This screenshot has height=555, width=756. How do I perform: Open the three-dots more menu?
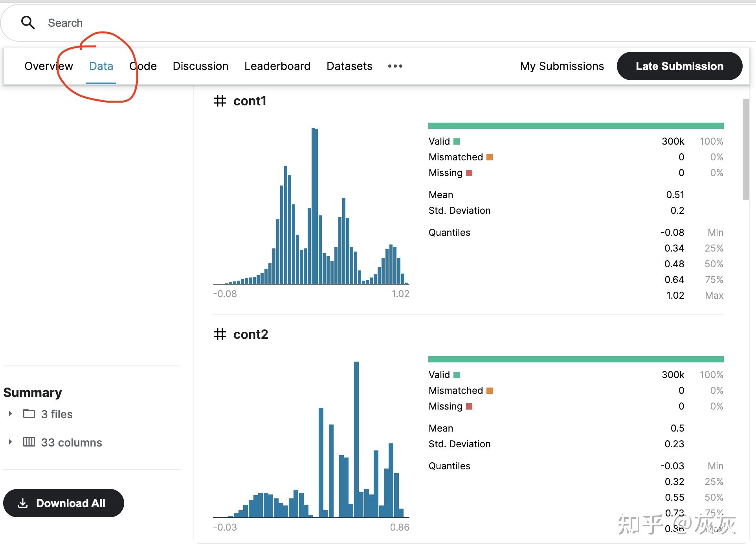click(395, 66)
